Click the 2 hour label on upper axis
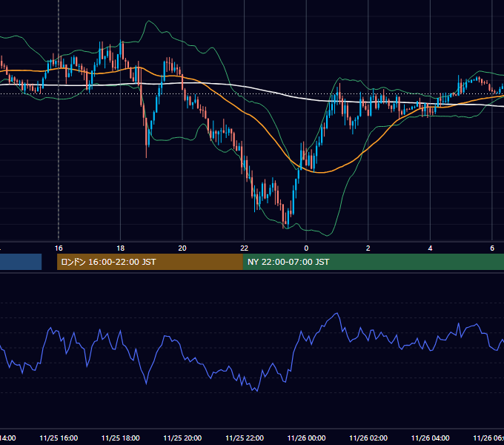Image resolution: width=504 pixels, height=445 pixels. click(x=368, y=248)
